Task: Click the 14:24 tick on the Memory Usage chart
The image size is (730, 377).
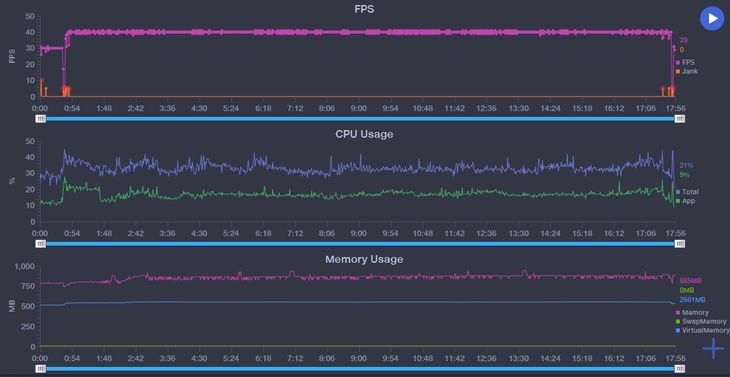Action: click(550, 358)
